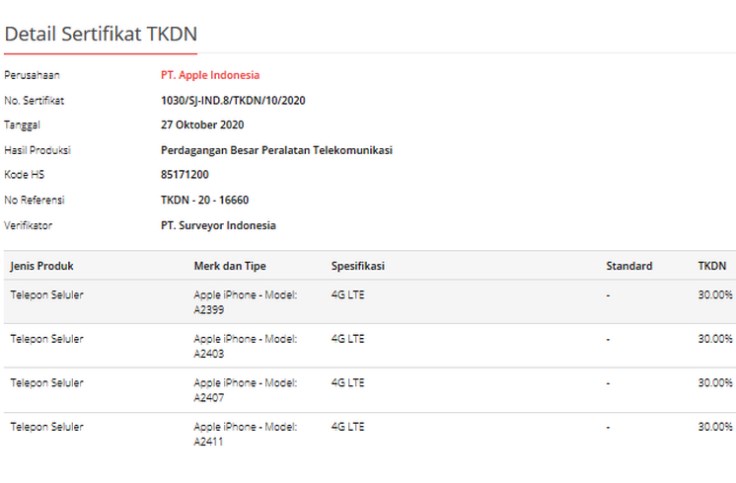Click the Detail Sertifikat TKDN heading
736x483 pixels.
coord(101,34)
